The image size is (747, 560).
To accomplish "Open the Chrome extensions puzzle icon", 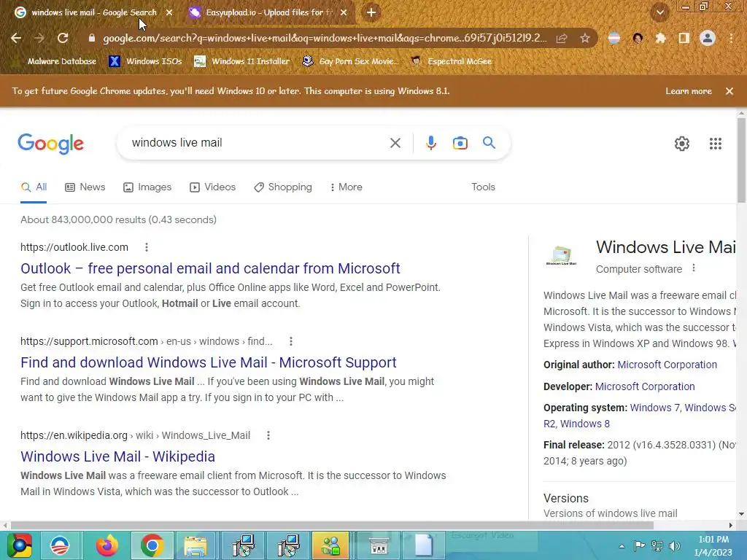I will 660,38.
